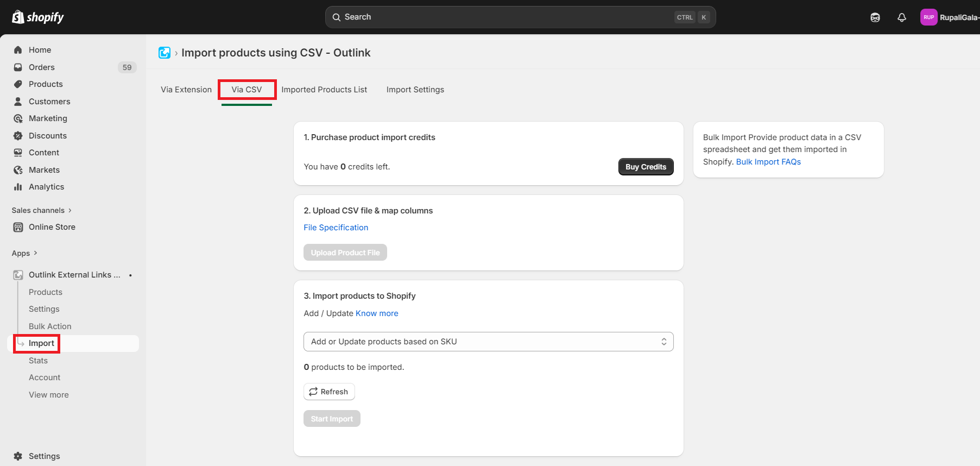Viewport: 980px width, 466px height.
Task: Click the Customers person icon
Action: (x=18, y=102)
